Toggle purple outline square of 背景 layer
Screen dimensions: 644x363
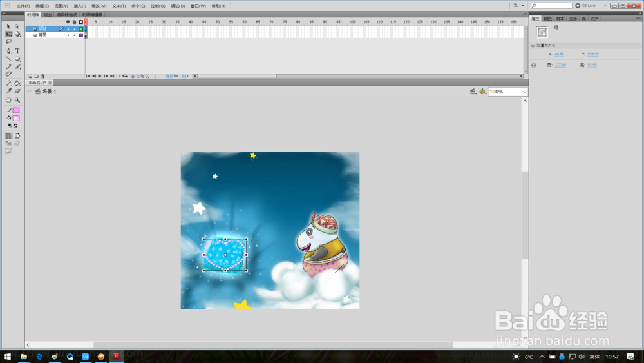tap(81, 35)
